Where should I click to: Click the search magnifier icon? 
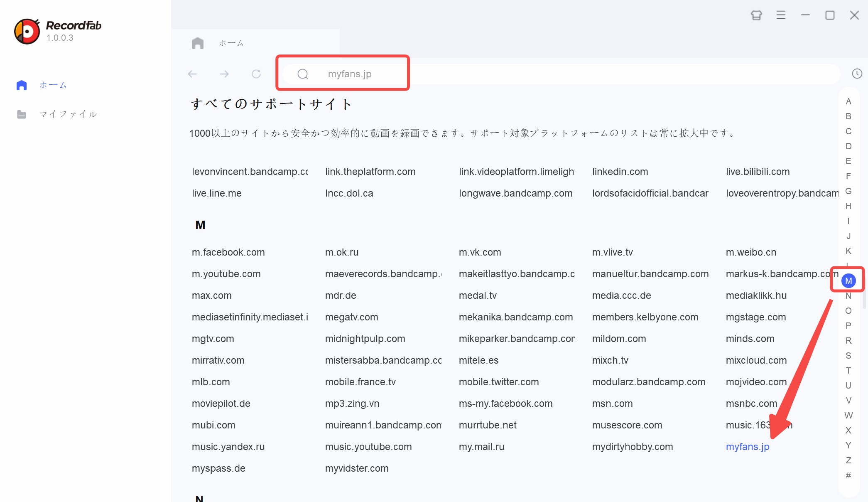tap(303, 74)
